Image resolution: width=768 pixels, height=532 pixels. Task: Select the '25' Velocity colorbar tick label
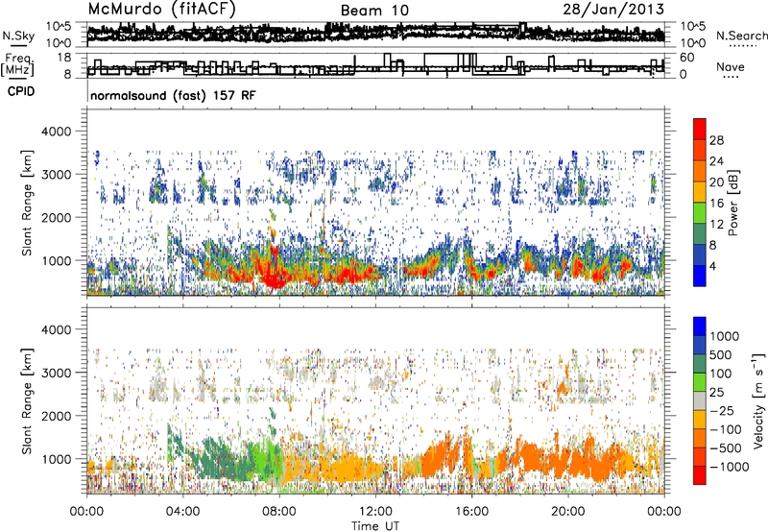pos(717,392)
